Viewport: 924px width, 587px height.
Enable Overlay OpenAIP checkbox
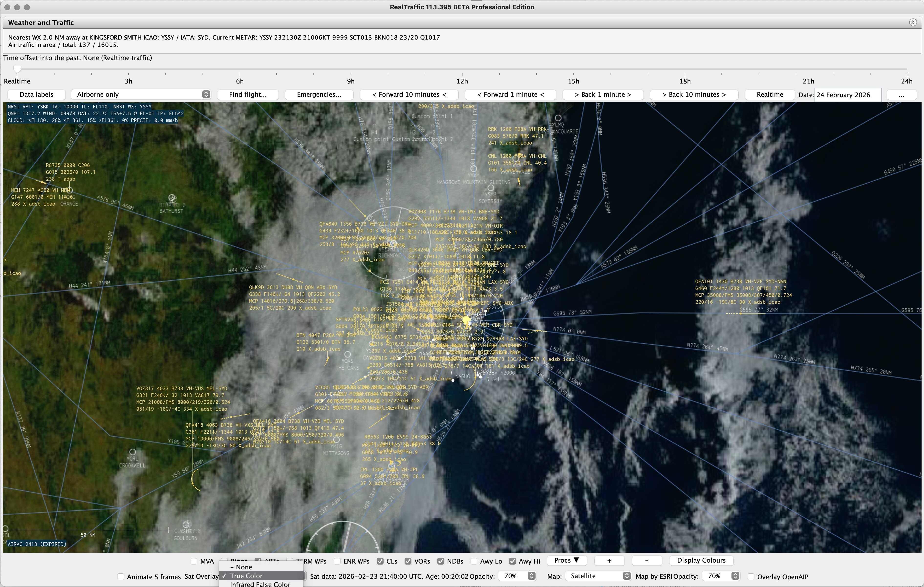click(751, 577)
